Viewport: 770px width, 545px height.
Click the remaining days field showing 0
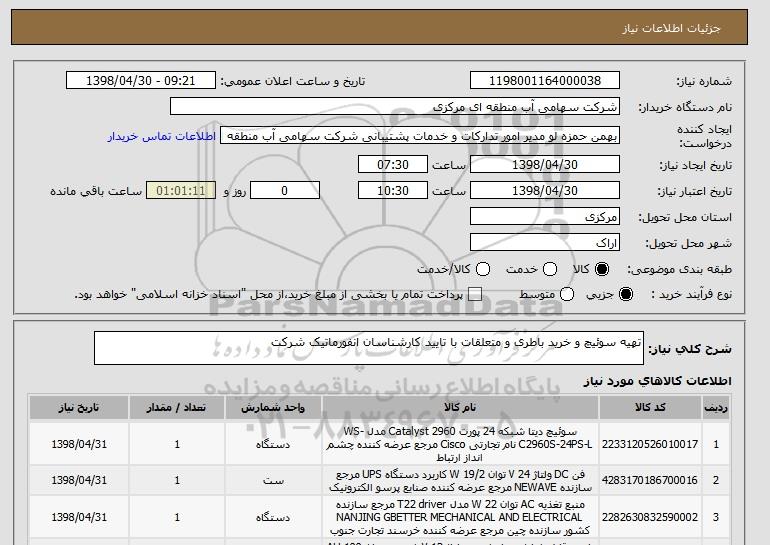coord(285,191)
